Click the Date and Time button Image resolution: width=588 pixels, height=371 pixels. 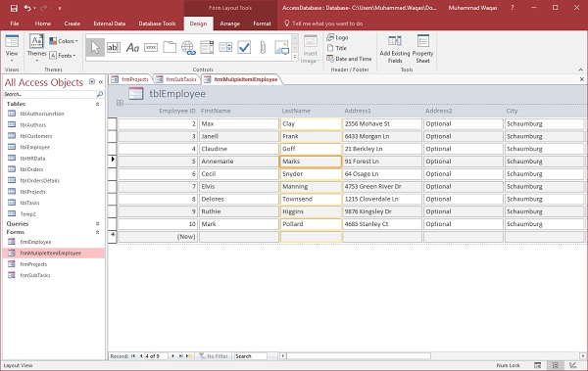coord(349,59)
